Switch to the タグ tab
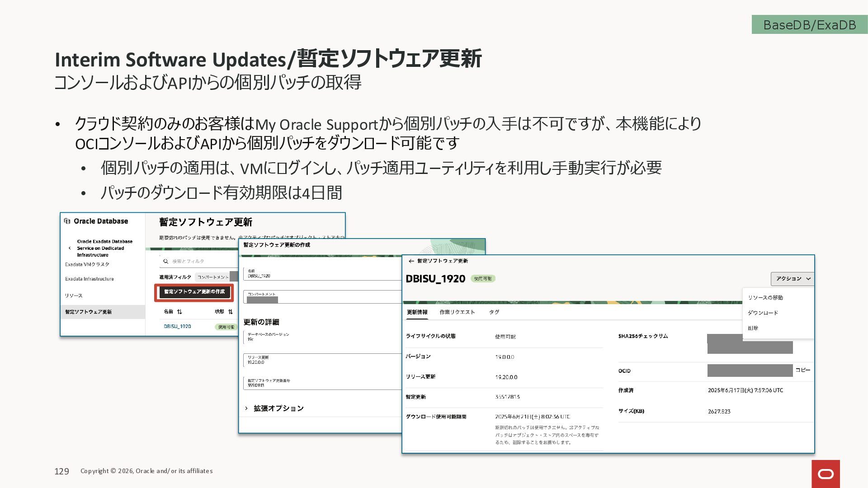 494,312
